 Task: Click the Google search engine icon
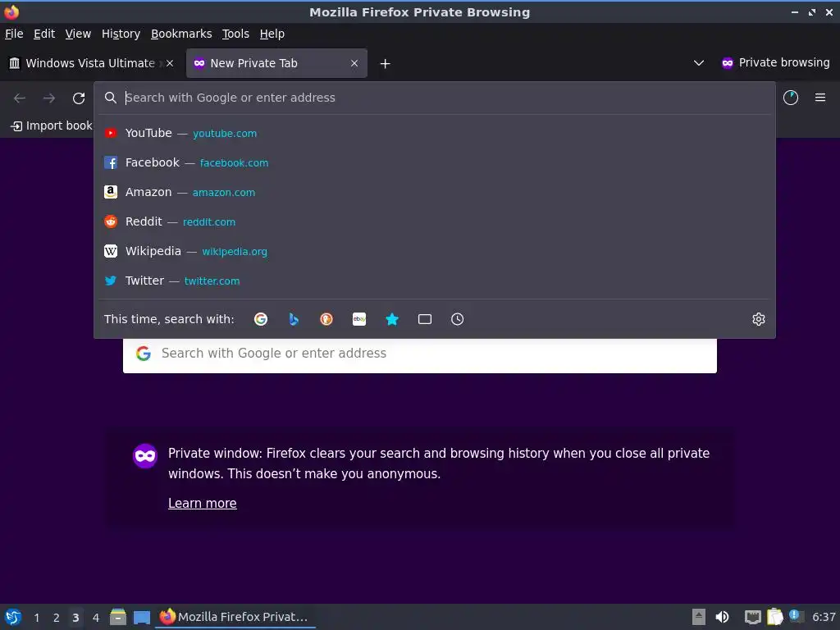260,319
